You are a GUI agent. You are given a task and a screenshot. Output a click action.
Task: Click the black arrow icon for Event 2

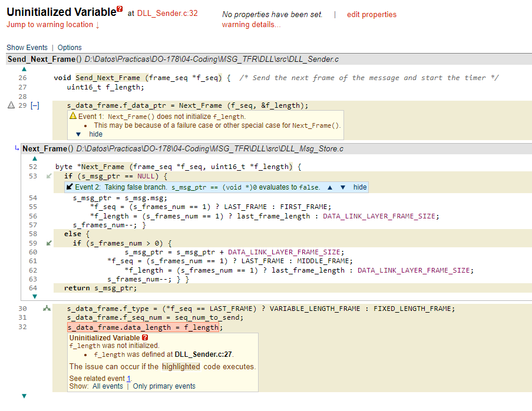[x=70, y=187]
